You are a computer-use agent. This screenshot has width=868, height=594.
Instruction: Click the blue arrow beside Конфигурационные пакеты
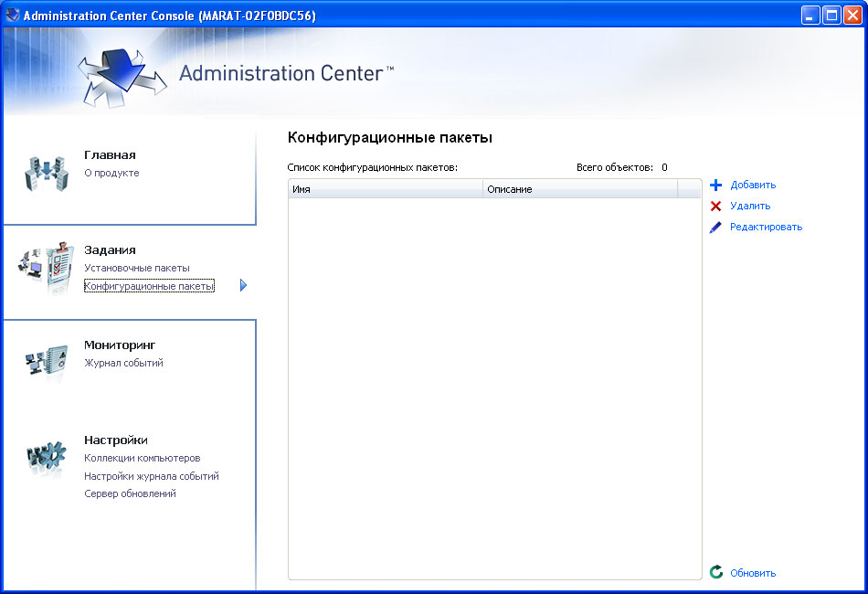point(243,286)
